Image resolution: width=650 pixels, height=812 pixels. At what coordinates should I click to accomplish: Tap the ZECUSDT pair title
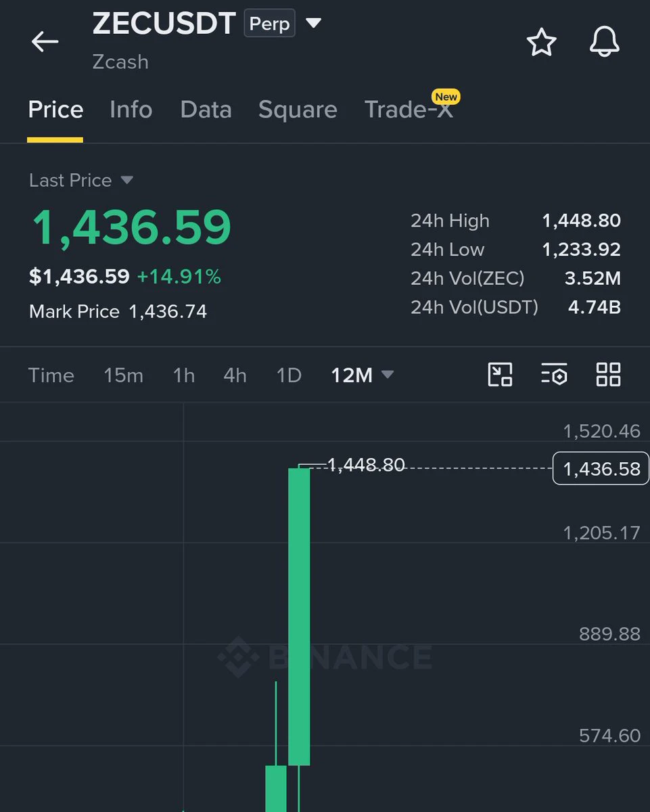(x=164, y=24)
